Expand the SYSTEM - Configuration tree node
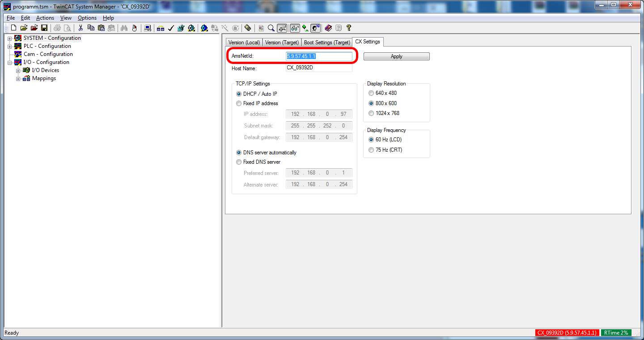The image size is (644, 340). [x=9, y=38]
